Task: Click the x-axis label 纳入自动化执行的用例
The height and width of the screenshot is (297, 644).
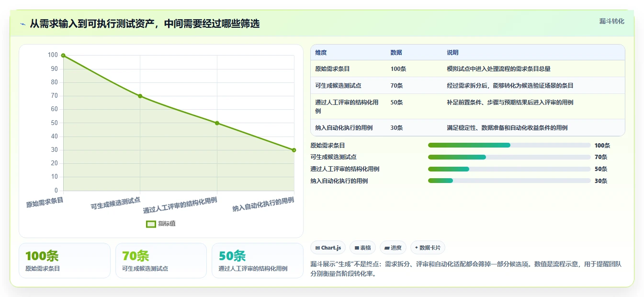Action: (263, 204)
